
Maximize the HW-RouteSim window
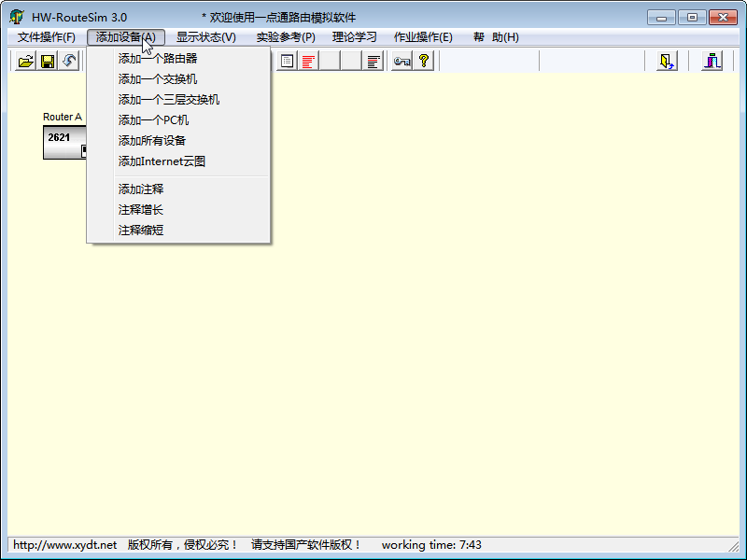(x=692, y=18)
